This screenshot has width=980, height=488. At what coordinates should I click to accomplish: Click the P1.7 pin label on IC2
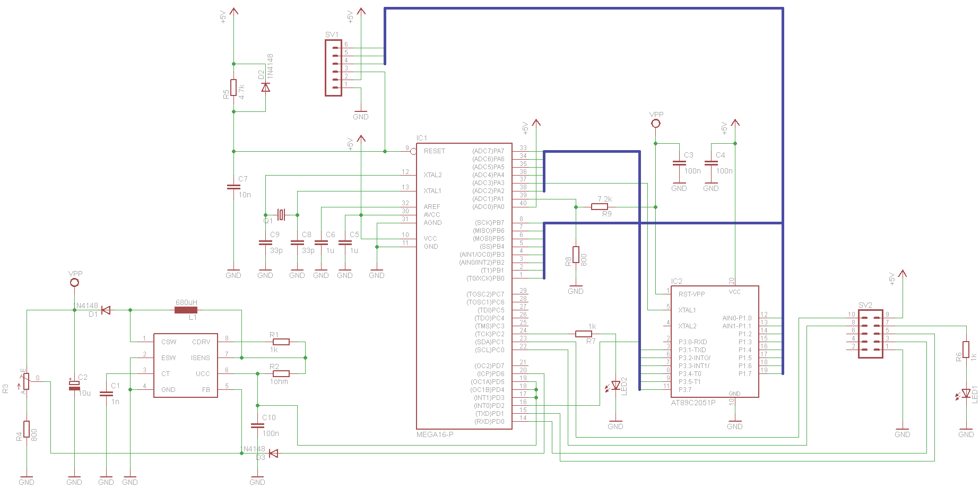[x=745, y=374]
